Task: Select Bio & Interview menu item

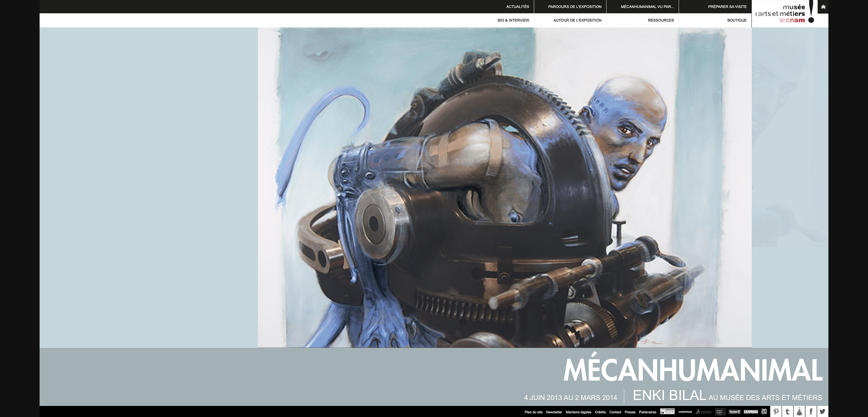Action: (x=513, y=20)
